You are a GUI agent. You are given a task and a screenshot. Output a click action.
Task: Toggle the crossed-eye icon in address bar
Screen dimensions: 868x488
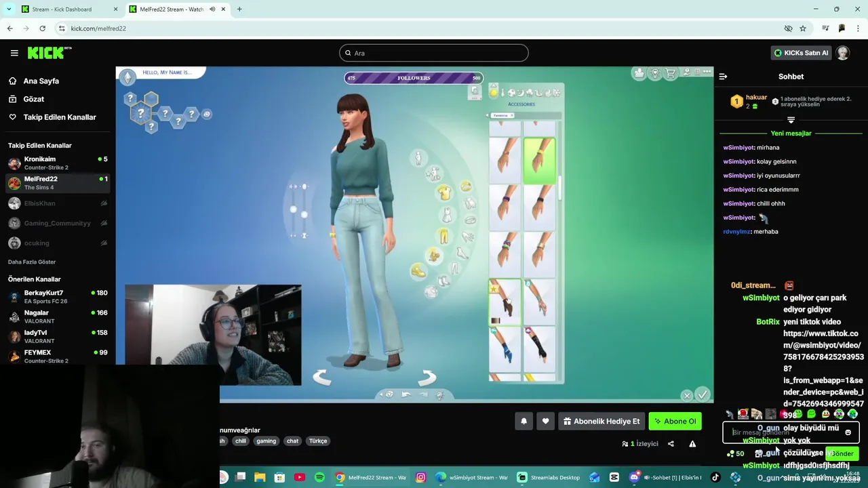point(788,28)
